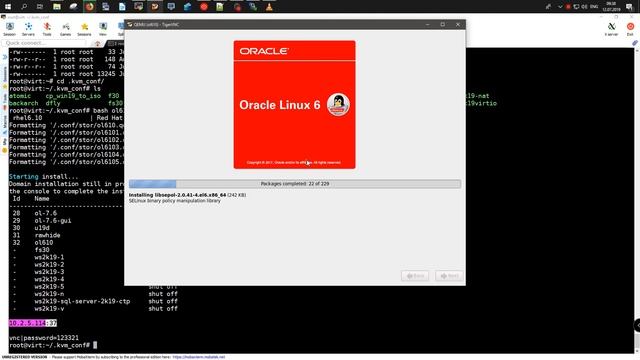Click the red tray icon in the system tray

click(x=568, y=7)
